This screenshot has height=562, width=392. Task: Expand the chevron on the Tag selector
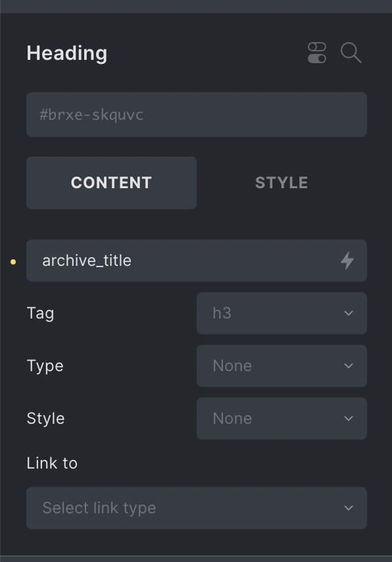pos(349,313)
